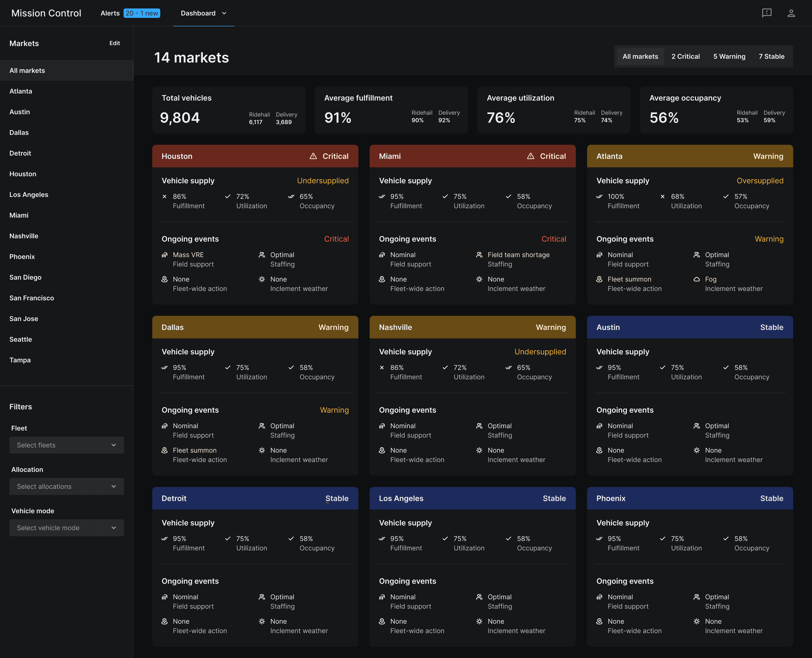Click Miami's fulfillment double-check icon

tap(382, 196)
